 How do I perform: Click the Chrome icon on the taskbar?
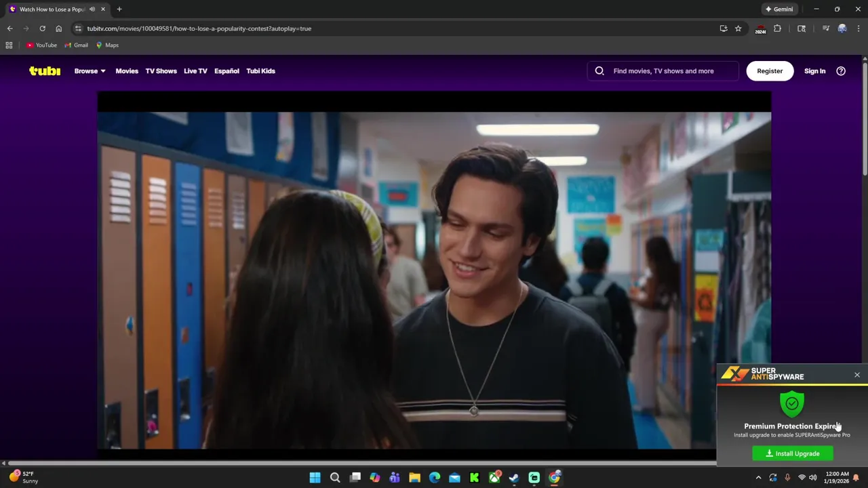pos(555,478)
